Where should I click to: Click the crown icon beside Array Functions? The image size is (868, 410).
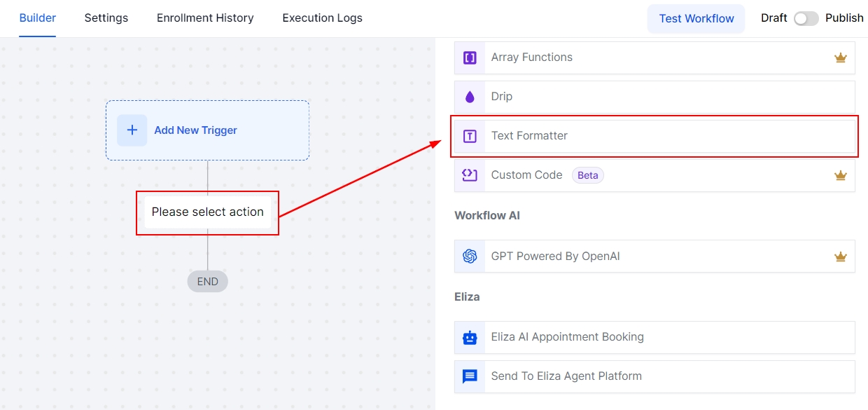click(840, 58)
